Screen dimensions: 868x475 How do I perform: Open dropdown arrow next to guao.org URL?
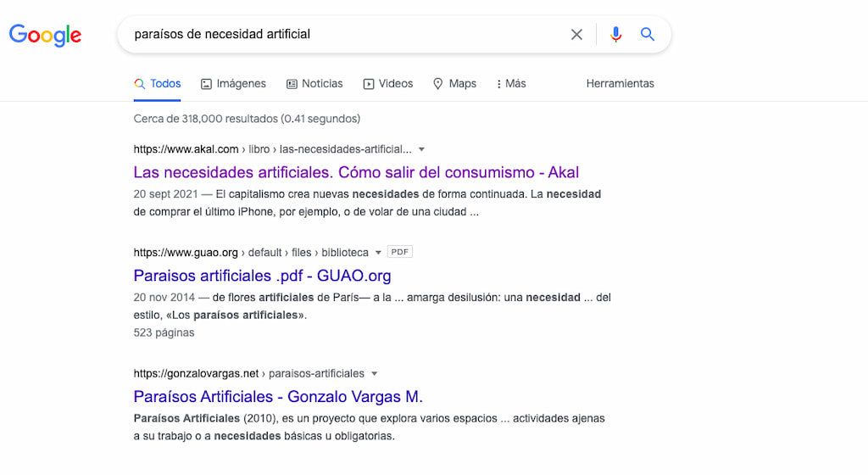click(378, 253)
